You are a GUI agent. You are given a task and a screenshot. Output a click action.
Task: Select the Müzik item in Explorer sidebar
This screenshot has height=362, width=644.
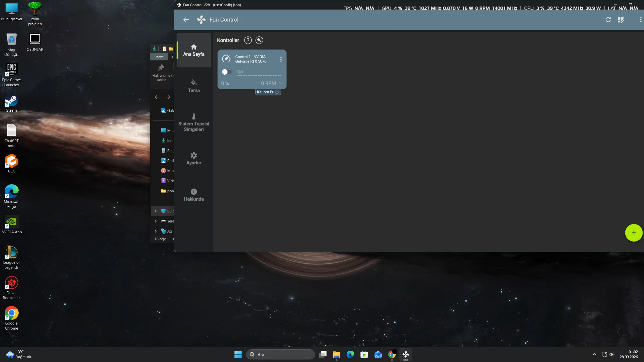click(168, 171)
